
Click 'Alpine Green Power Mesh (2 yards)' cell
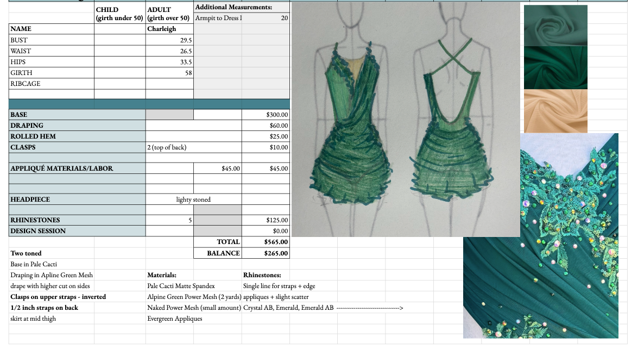[194, 297]
